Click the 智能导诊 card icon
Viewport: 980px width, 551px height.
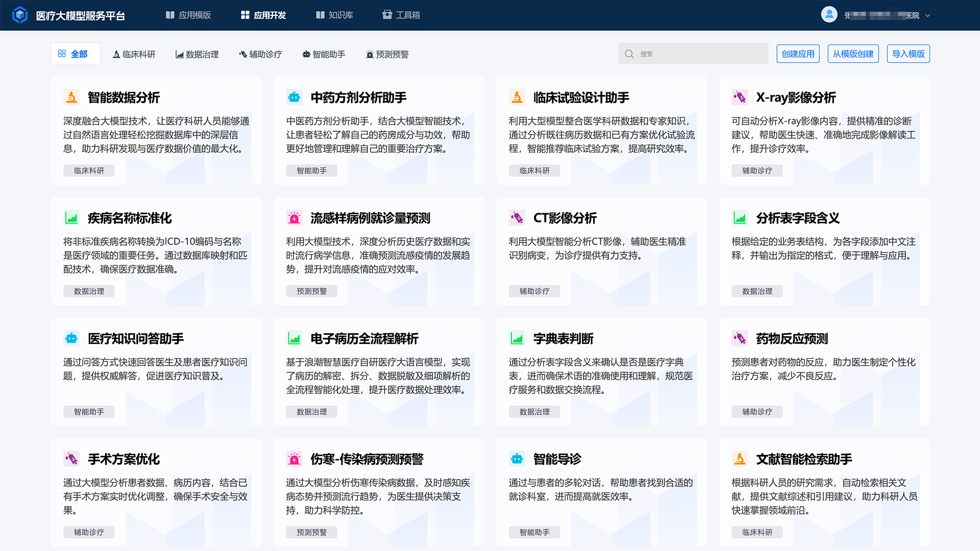[x=517, y=459]
